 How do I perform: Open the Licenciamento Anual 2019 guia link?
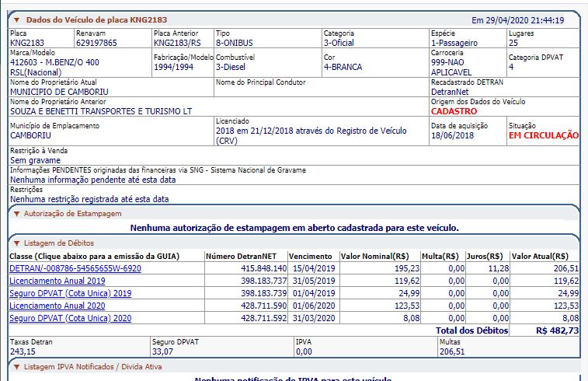coord(57,281)
